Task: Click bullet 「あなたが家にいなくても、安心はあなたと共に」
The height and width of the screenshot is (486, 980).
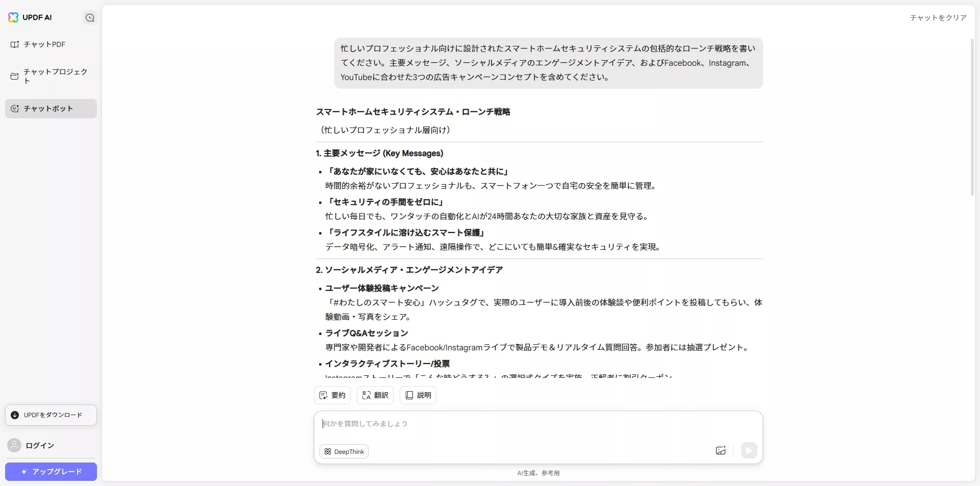Action: 418,172
